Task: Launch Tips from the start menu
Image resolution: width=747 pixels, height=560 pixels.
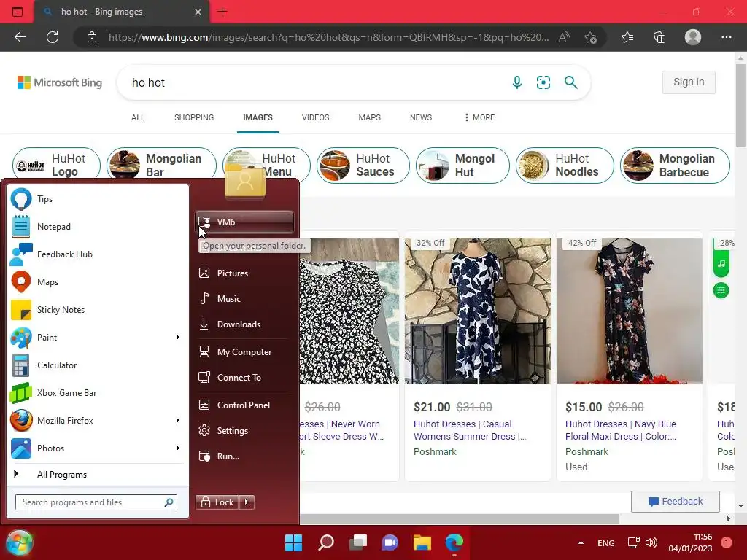Action: coord(97,199)
